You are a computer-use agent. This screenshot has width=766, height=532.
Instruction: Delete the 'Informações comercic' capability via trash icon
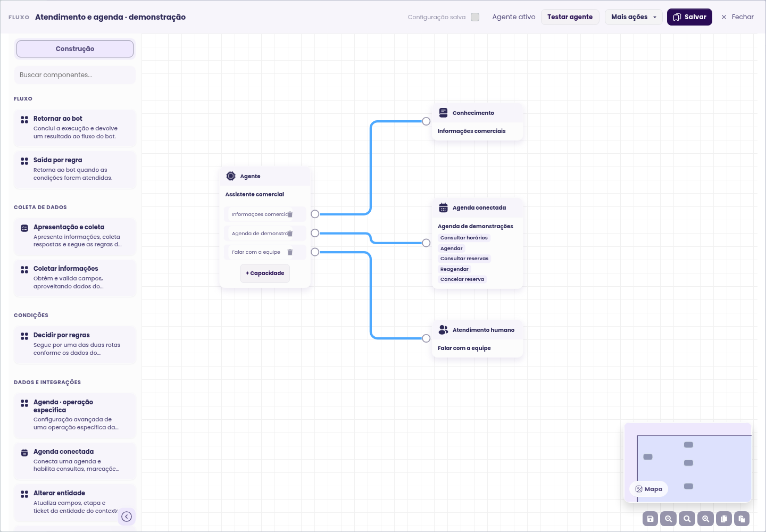(x=290, y=214)
